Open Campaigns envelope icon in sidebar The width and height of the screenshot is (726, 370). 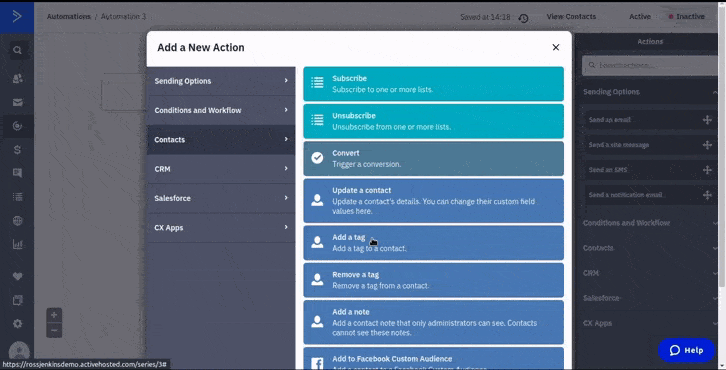click(18, 103)
